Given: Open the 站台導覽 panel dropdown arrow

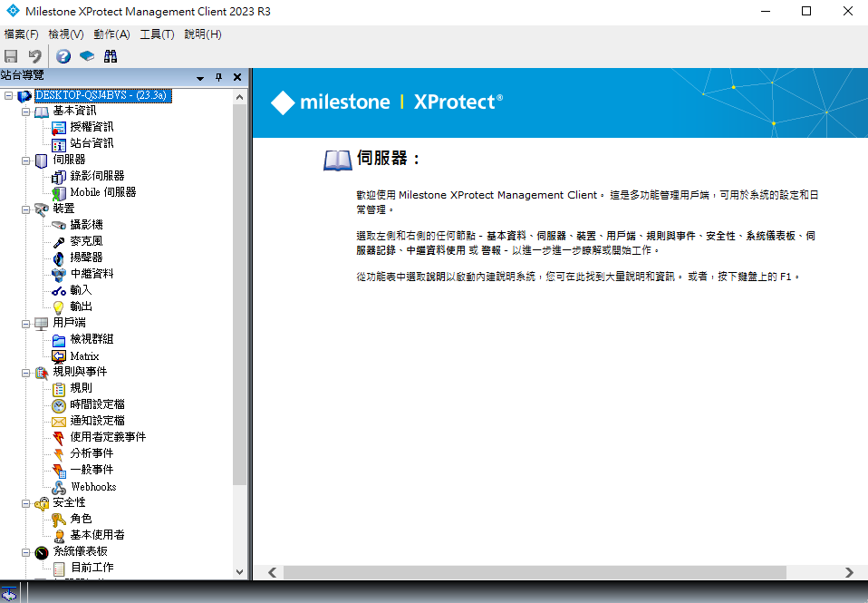Looking at the screenshot, I should click(x=200, y=78).
